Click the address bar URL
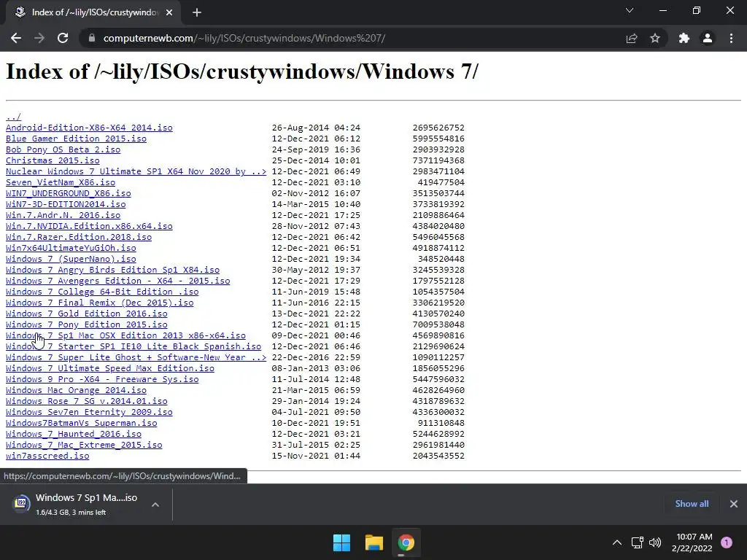Screen dimensions: 747x560 point(244,38)
